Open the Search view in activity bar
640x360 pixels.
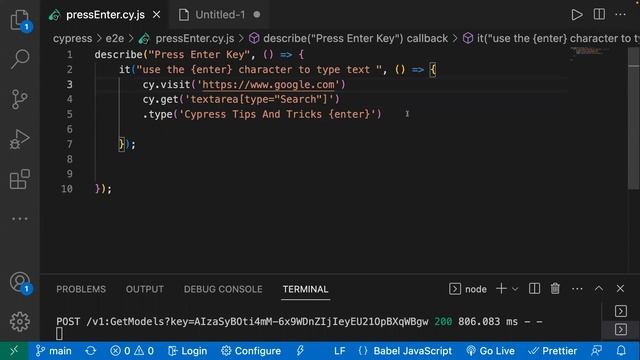tap(20, 59)
